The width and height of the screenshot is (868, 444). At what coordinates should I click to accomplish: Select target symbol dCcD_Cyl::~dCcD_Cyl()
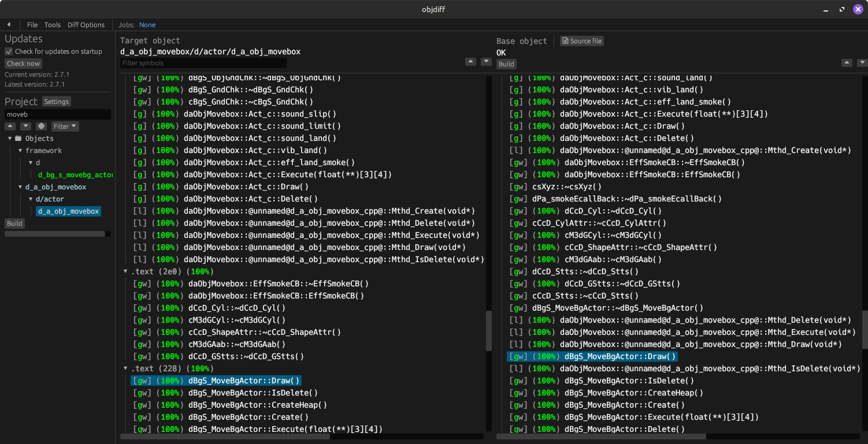[x=209, y=308]
